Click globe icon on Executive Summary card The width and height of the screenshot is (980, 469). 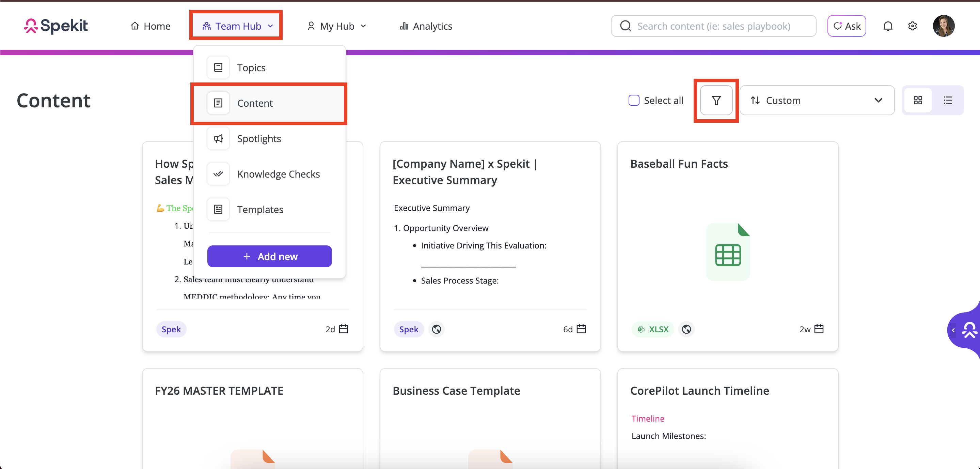(x=436, y=329)
